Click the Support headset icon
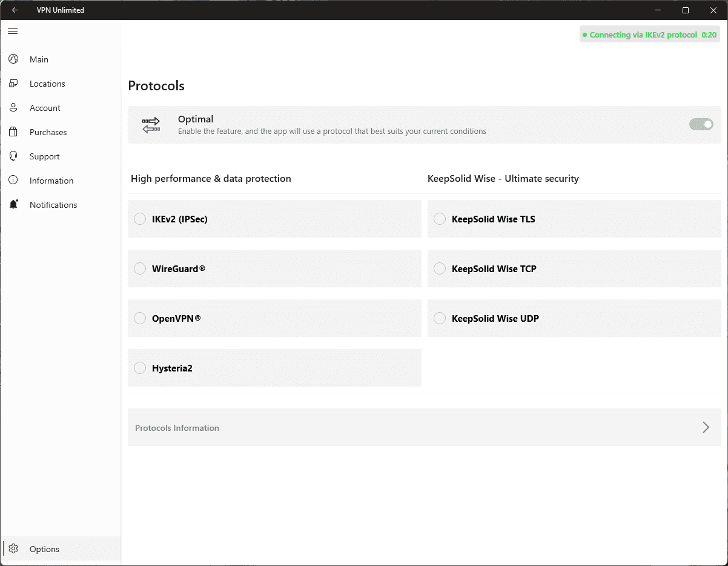This screenshot has height=566, width=728. tap(13, 156)
